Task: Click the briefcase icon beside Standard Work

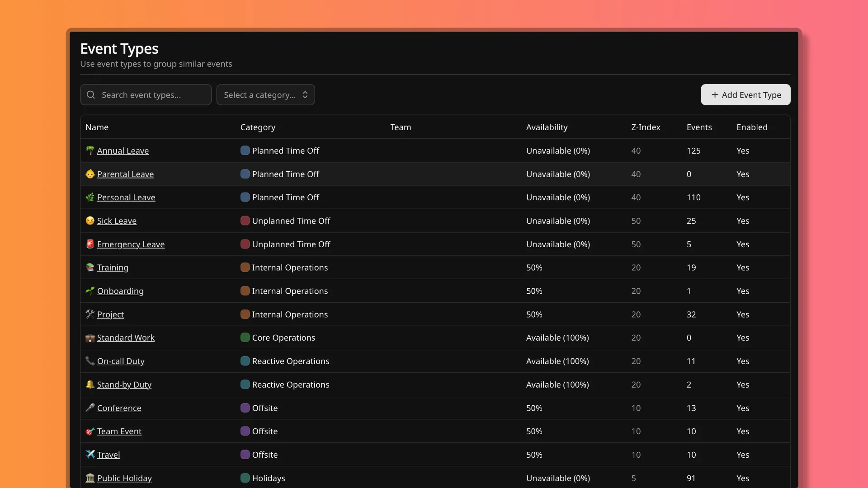Action: [x=90, y=338]
